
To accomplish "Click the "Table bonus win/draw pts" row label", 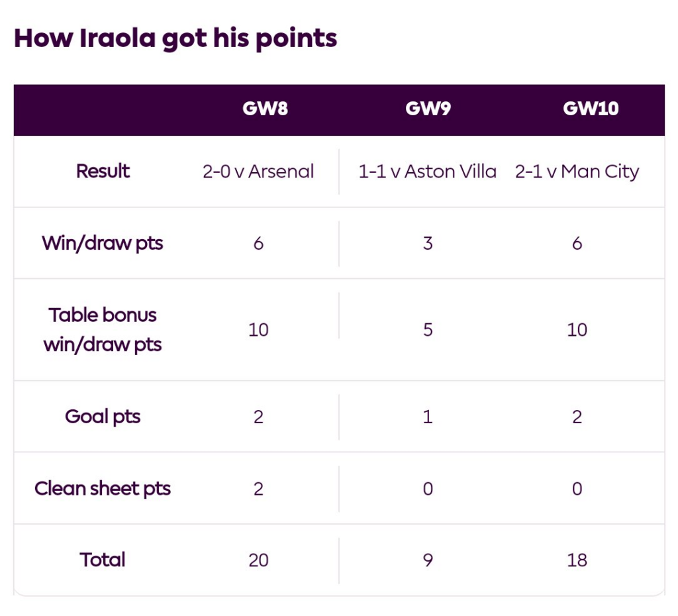I will 103,330.
